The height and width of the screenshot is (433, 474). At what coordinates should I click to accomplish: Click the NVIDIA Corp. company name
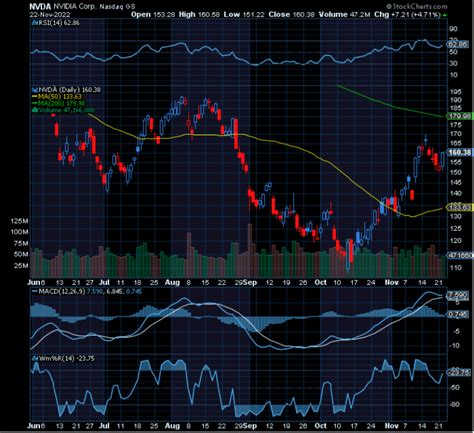tap(74, 7)
